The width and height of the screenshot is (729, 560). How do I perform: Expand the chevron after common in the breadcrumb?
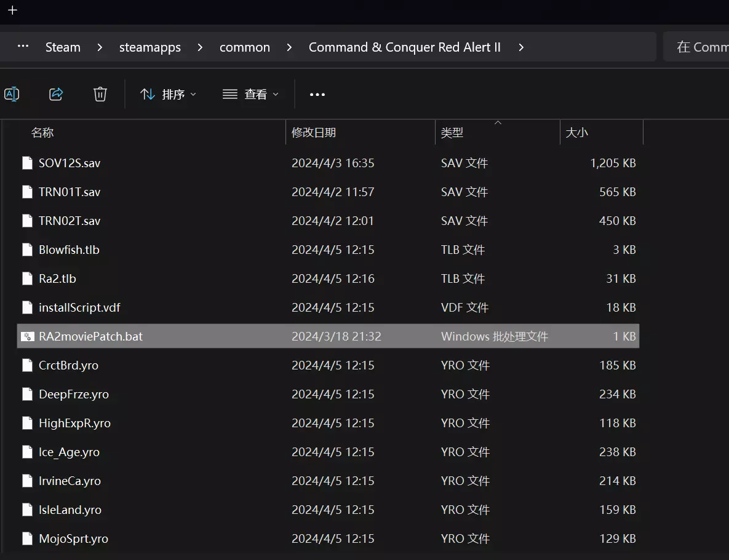coord(289,47)
